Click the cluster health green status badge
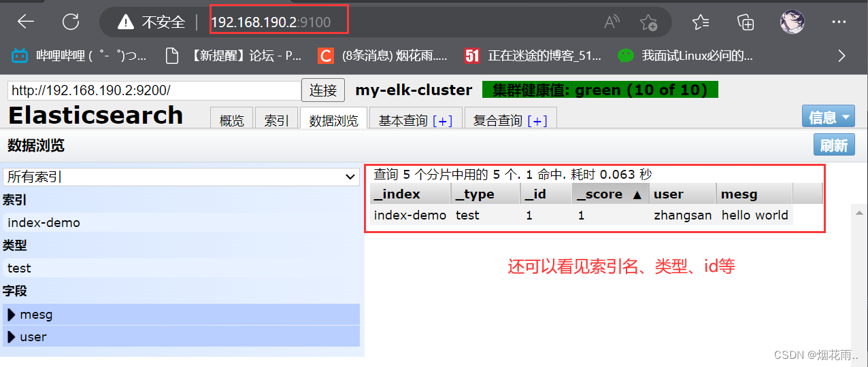 (600, 90)
